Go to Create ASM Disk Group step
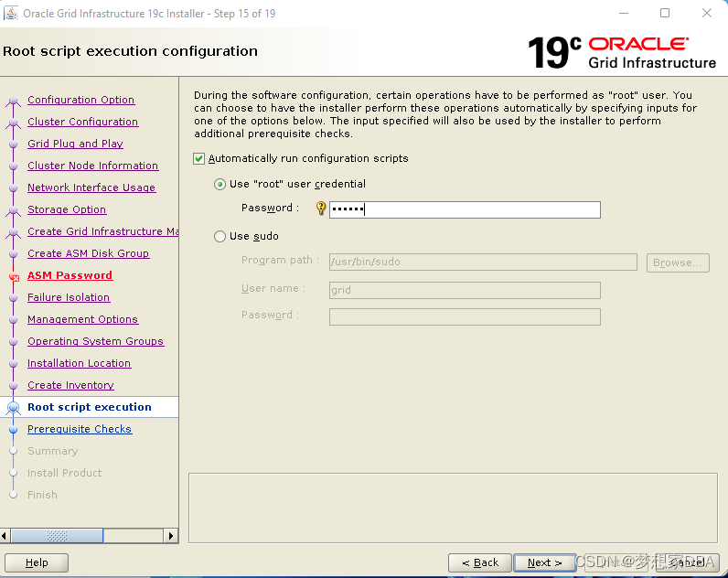Screen dimensions: 728x578 tap(88, 253)
